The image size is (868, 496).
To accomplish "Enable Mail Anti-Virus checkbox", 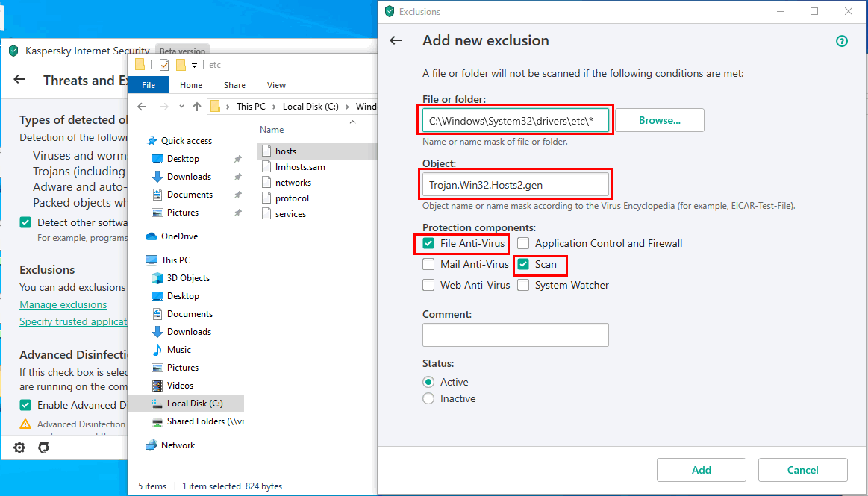I will click(x=428, y=264).
